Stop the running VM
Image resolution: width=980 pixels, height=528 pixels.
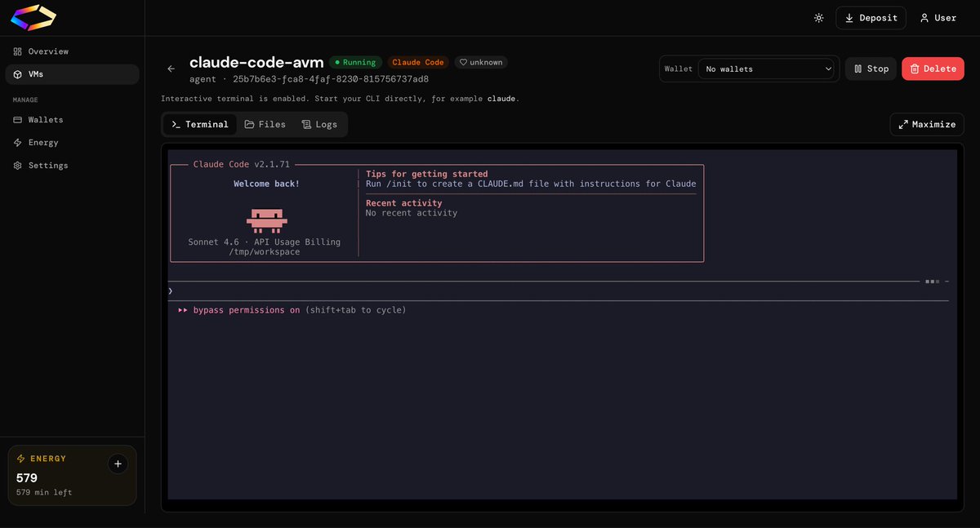(x=871, y=69)
